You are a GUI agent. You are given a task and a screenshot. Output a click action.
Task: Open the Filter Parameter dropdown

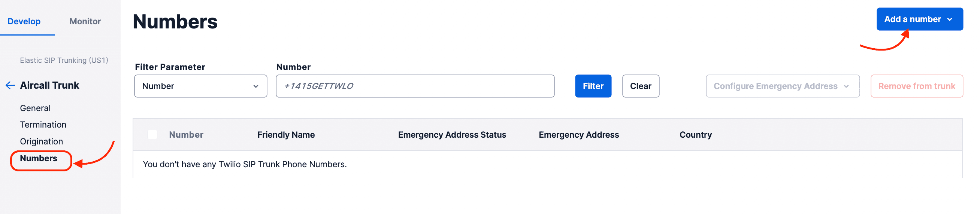click(x=200, y=86)
